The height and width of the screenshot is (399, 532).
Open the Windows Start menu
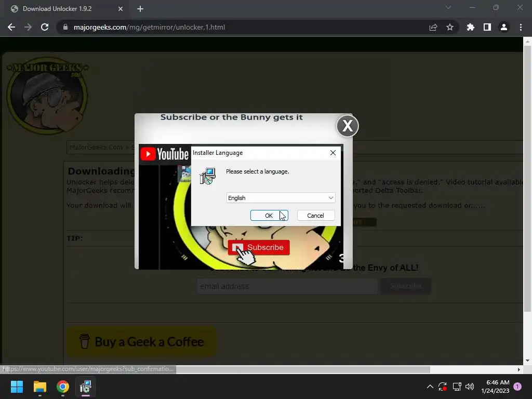click(x=17, y=387)
